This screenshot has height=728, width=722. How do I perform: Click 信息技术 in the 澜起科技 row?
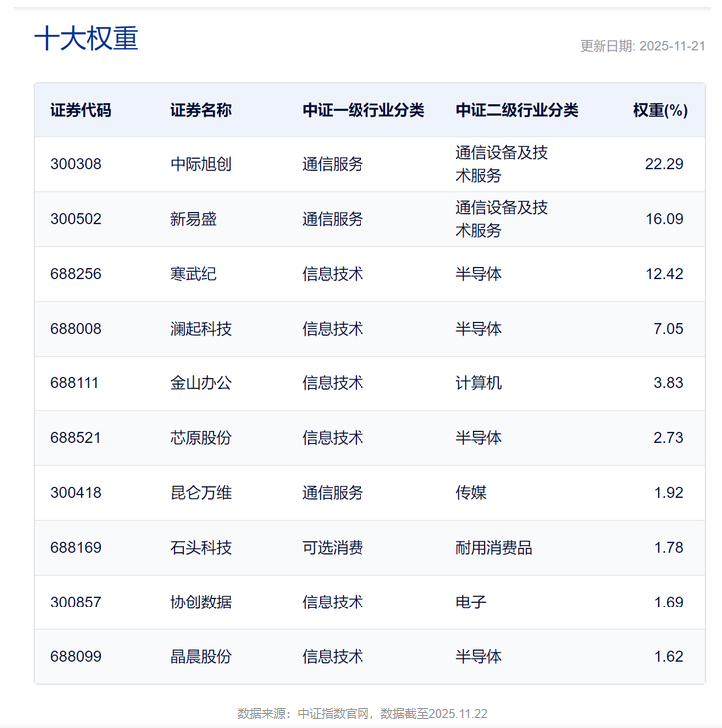coord(333,329)
